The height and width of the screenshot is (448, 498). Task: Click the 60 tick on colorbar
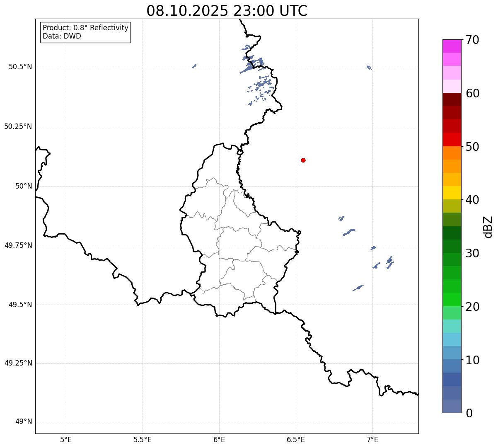[472, 93]
